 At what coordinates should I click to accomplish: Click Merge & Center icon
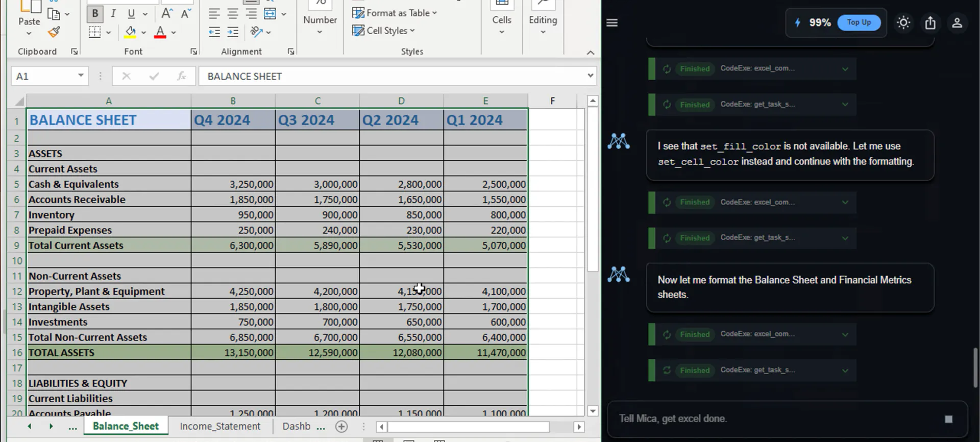click(270, 14)
